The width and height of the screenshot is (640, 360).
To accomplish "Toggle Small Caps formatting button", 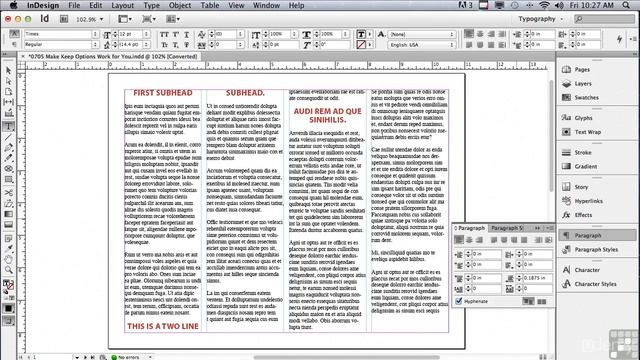I will pos(164,45).
